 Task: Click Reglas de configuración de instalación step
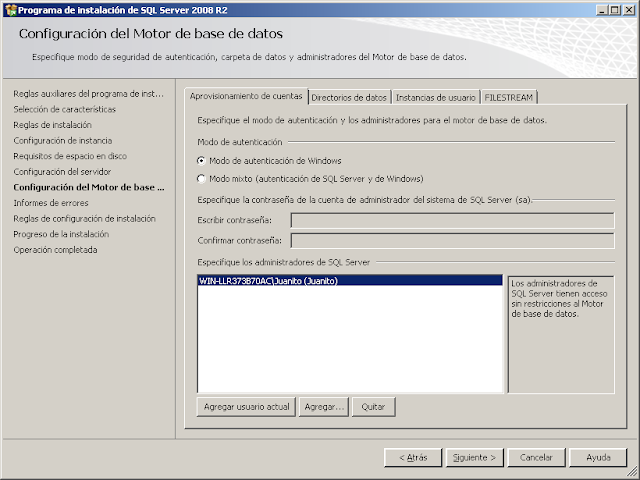coord(84,218)
